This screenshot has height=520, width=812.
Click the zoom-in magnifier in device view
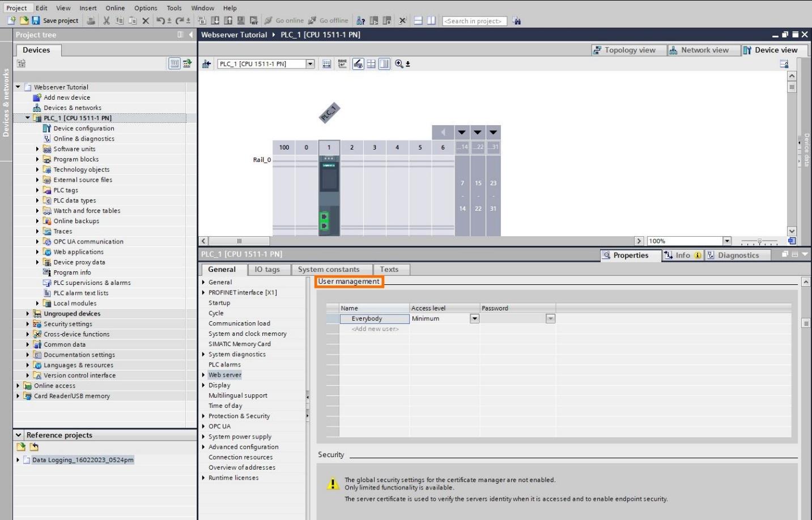coord(399,63)
